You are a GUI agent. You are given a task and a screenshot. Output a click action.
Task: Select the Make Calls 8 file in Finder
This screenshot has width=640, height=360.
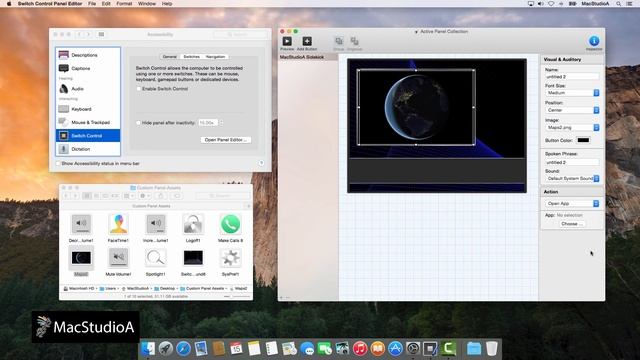tap(230, 224)
